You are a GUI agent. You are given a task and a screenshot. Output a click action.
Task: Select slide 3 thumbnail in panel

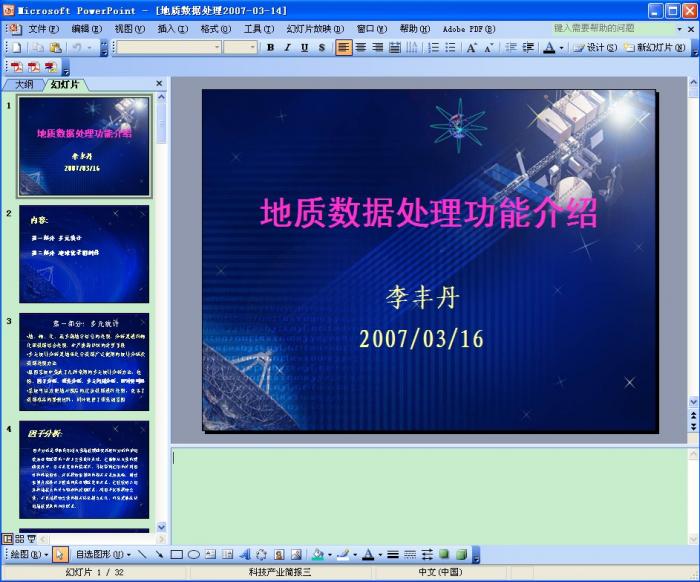tap(84, 361)
